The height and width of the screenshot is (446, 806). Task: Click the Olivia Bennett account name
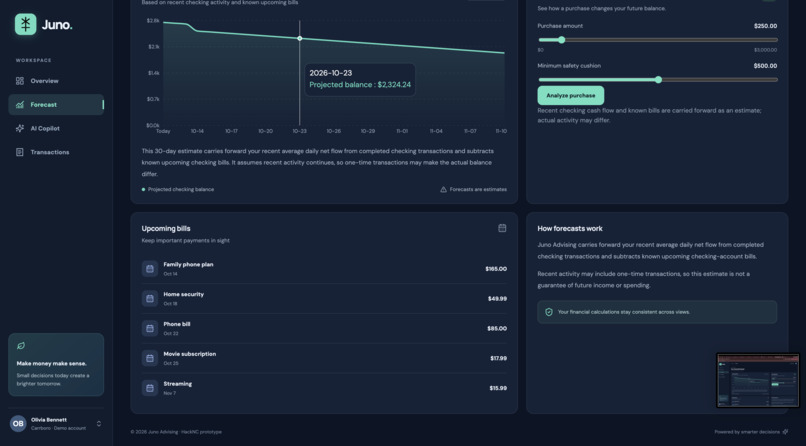[49, 420]
